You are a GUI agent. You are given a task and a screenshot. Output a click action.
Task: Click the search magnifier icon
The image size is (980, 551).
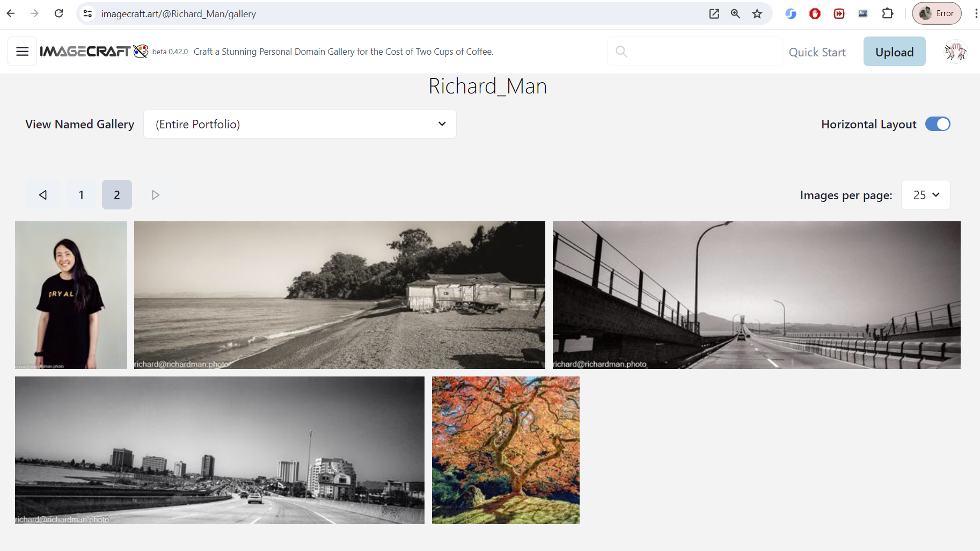click(621, 52)
